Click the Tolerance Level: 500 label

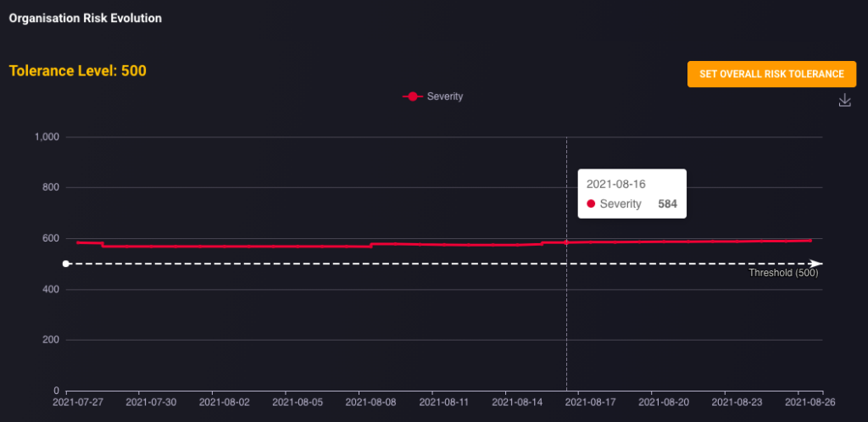78,71
